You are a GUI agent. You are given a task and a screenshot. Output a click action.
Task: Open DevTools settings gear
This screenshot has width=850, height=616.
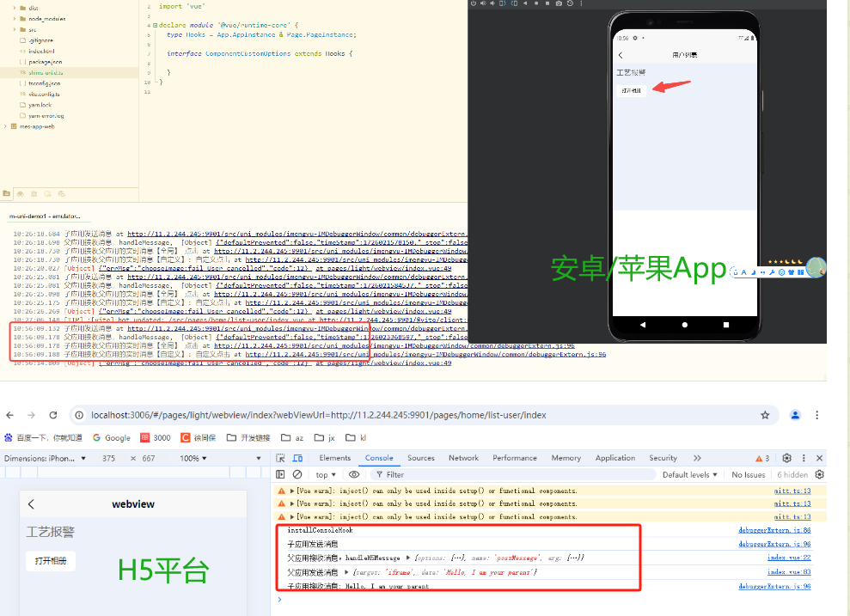787,458
